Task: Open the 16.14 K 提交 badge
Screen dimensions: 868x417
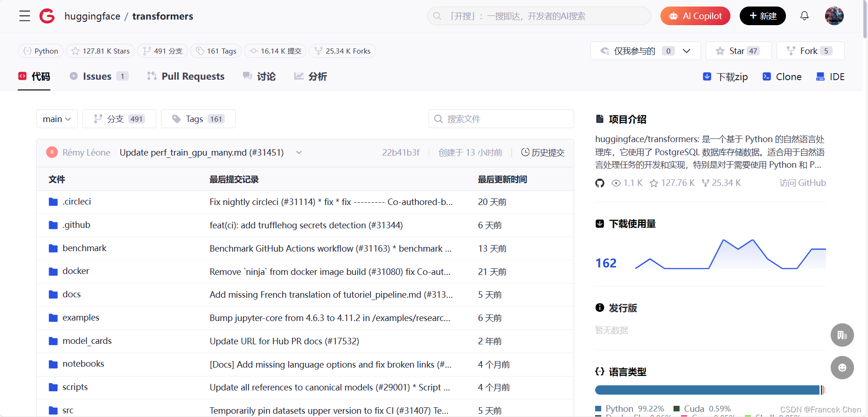Action: coord(275,51)
